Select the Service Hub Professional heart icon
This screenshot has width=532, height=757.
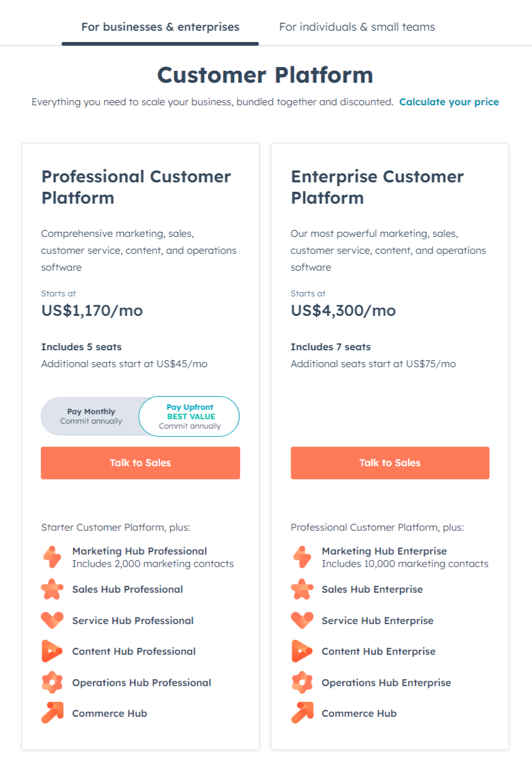tap(53, 620)
